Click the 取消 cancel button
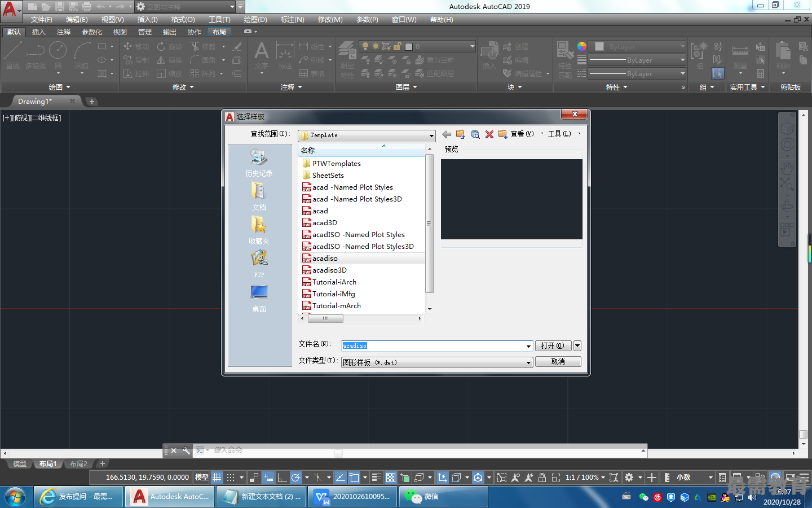 (x=558, y=362)
